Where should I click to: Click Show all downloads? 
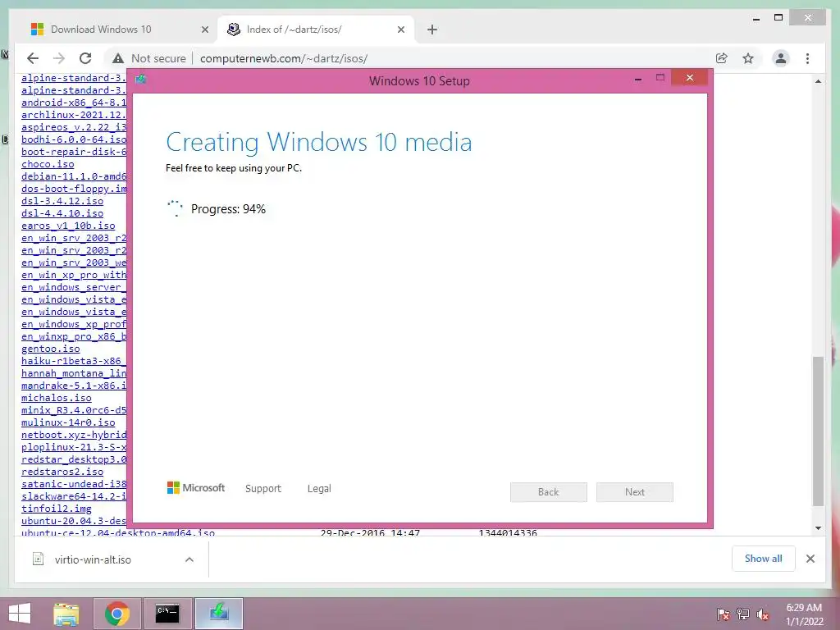[764, 559]
